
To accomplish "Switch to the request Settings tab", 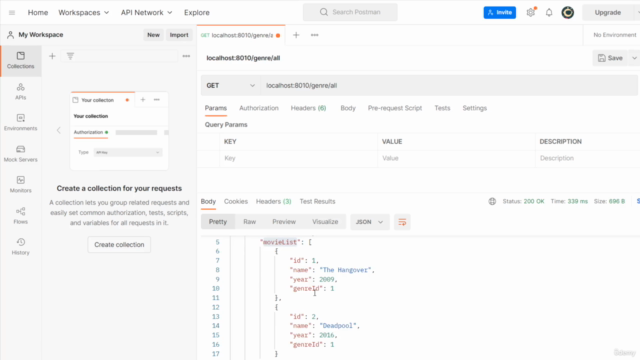I will pyautogui.click(x=474, y=108).
